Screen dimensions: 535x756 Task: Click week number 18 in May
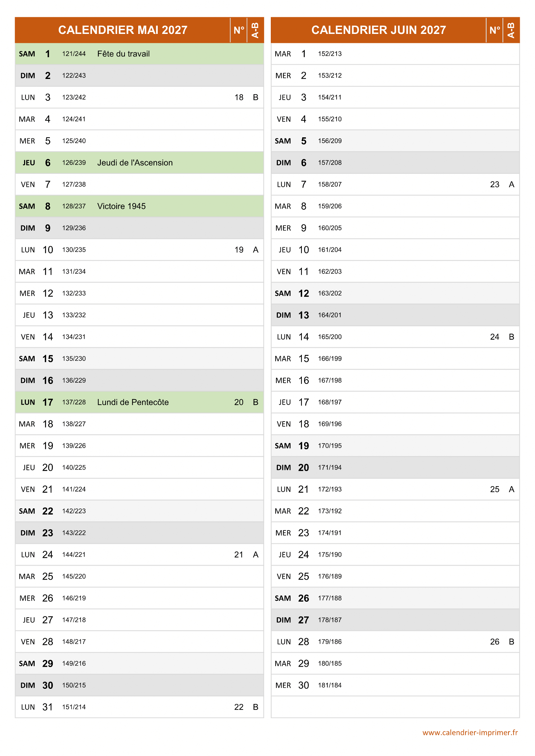[x=239, y=97]
